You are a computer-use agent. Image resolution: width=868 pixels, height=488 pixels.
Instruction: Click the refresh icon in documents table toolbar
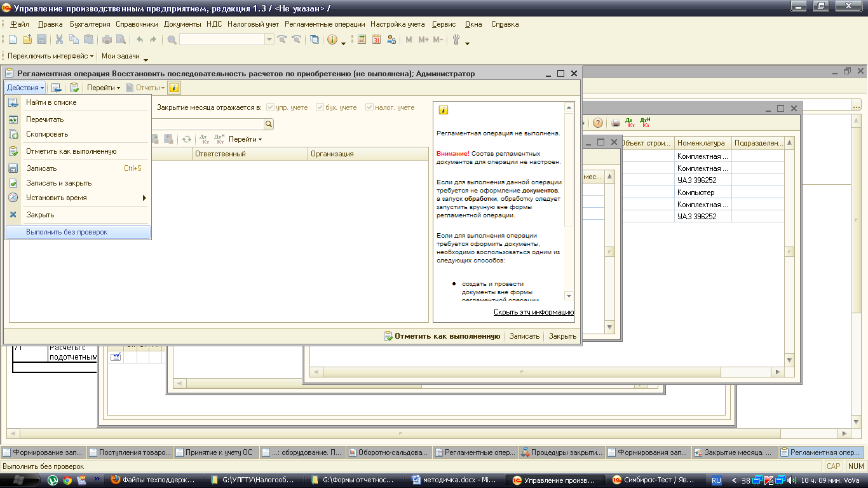point(187,139)
